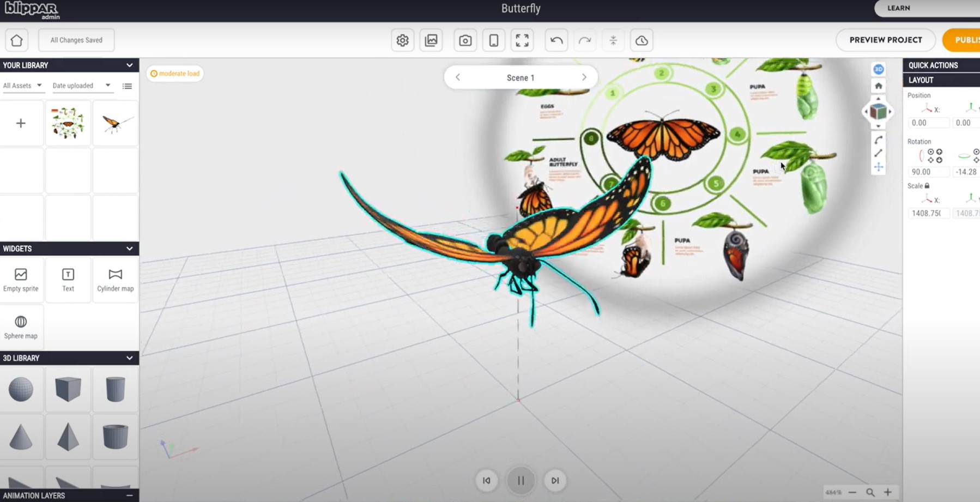The image size is (980, 502).
Task: Click the Preview Project button
Action: [886, 40]
